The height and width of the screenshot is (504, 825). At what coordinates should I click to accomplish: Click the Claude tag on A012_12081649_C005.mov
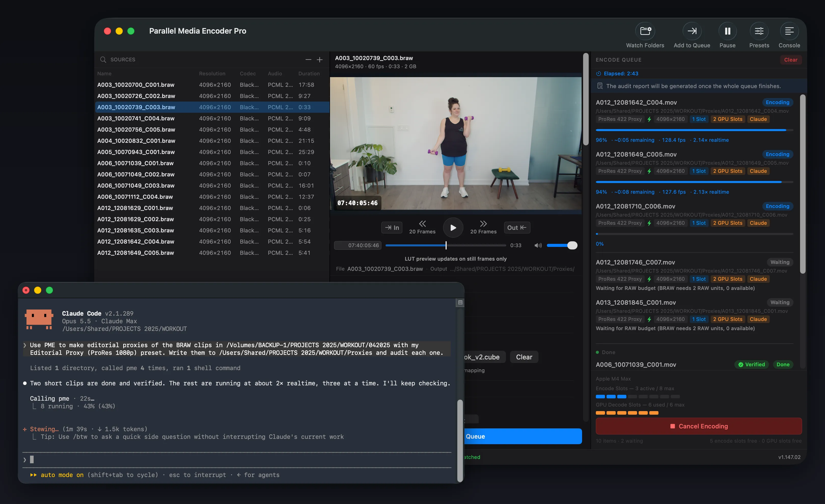pyautogui.click(x=758, y=171)
